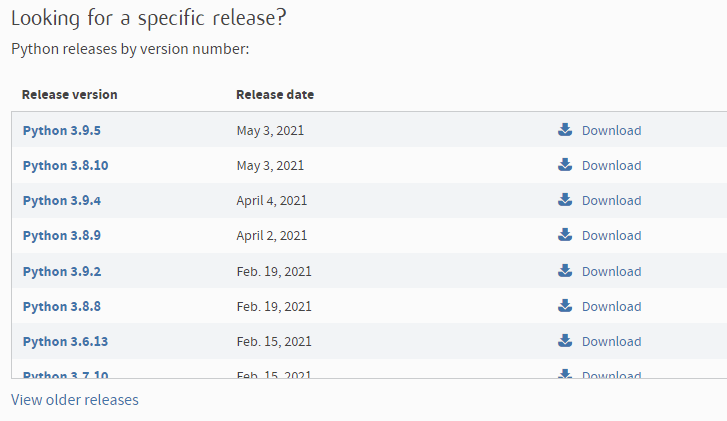The height and width of the screenshot is (421, 727).
Task: Click Download text for Python 3.9.2
Action: tap(611, 271)
